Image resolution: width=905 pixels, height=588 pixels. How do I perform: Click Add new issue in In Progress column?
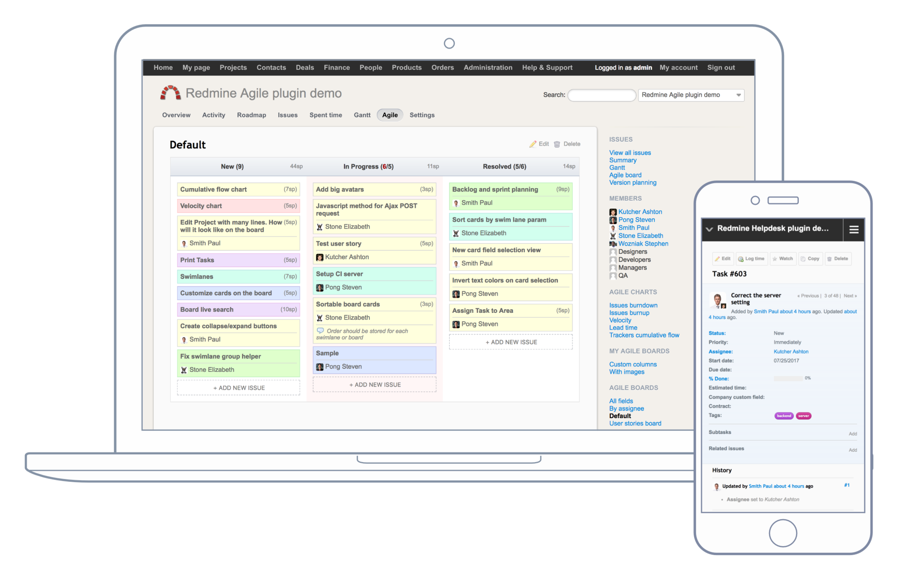click(x=374, y=384)
